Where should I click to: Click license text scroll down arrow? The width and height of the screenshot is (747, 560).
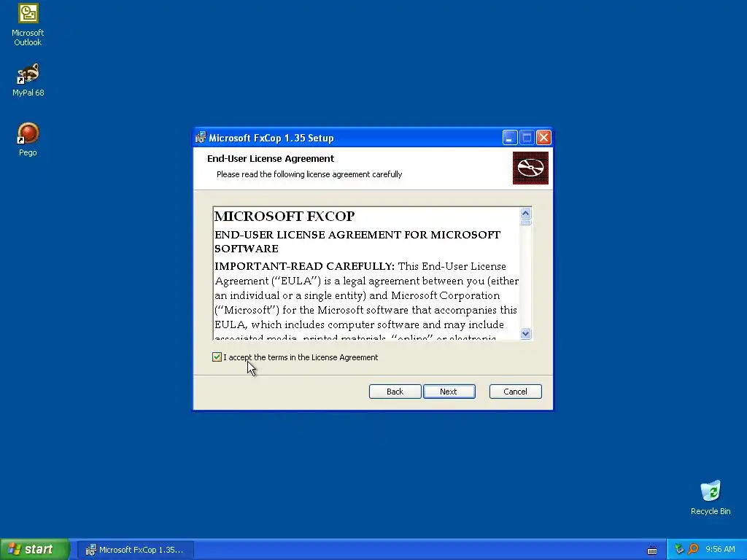pyautogui.click(x=525, y=333)
